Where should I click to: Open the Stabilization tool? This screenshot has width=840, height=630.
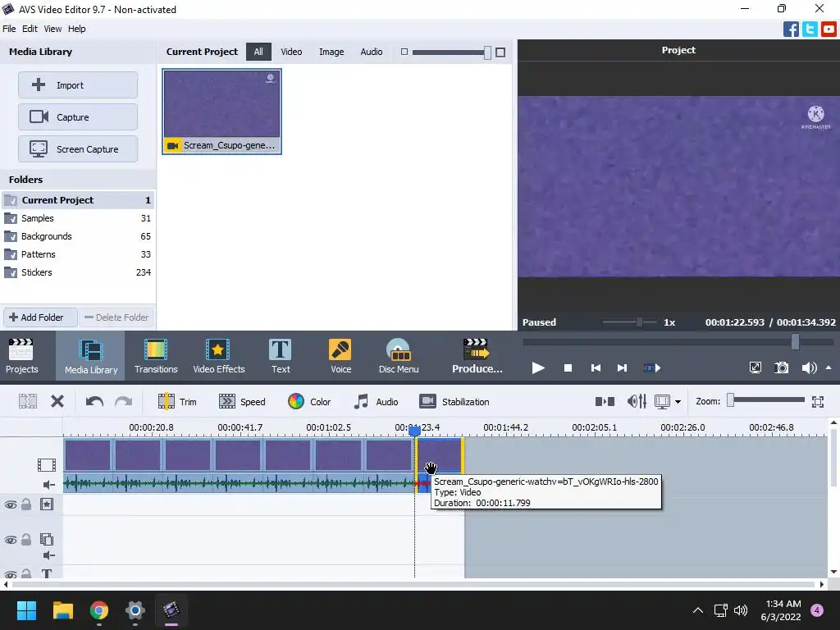tap(454, 401)
